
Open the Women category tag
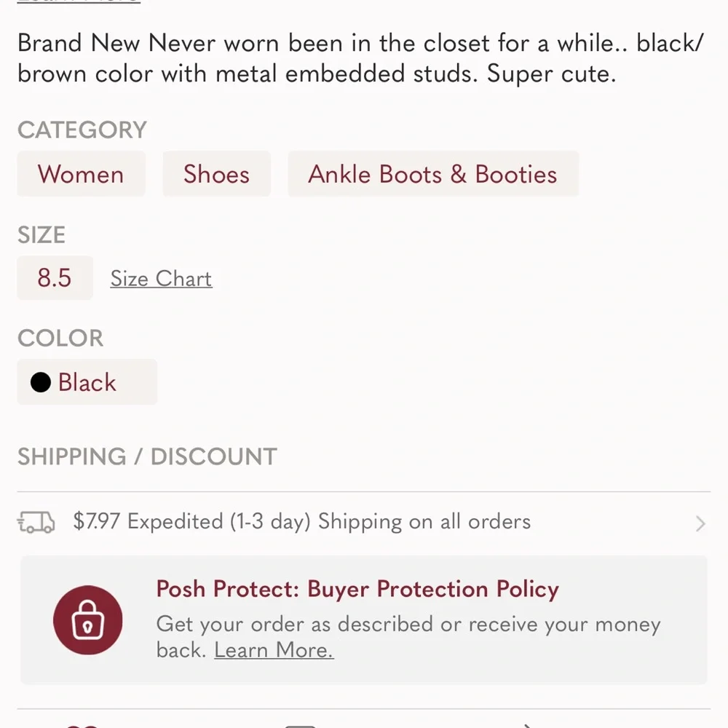pos(81,175)
